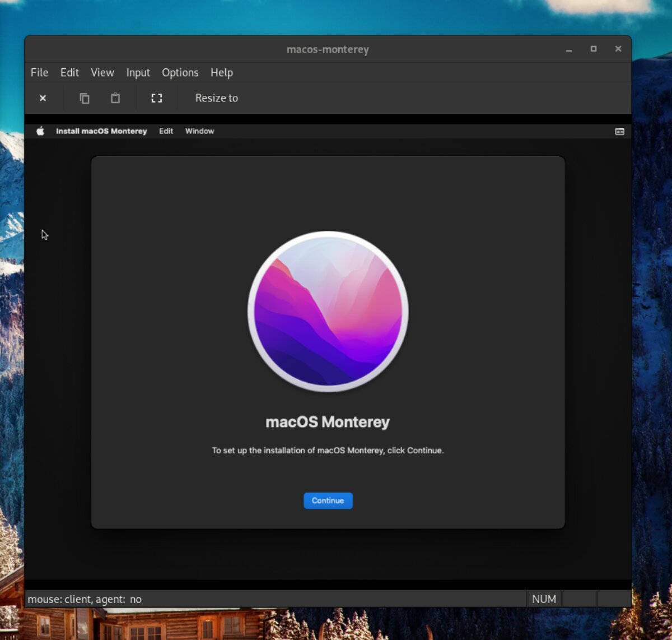Expand the Input menu

tap(138, 72)
